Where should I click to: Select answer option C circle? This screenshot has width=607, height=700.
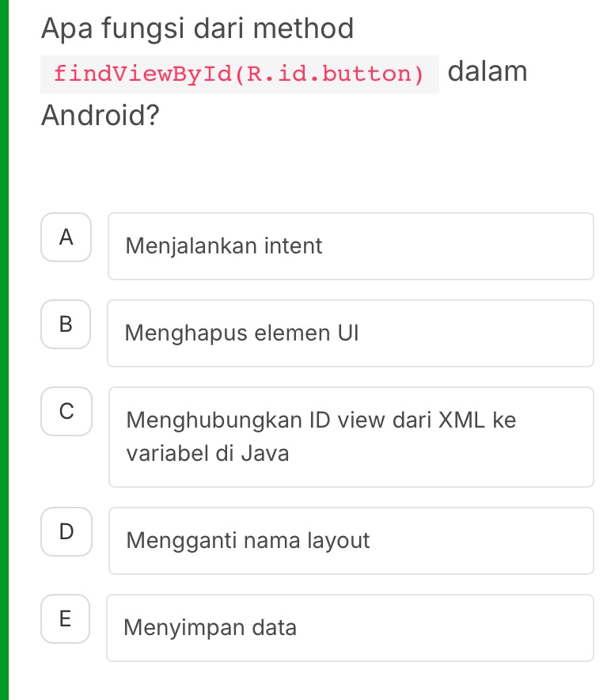pyautogui.click(x=66, y=412)
